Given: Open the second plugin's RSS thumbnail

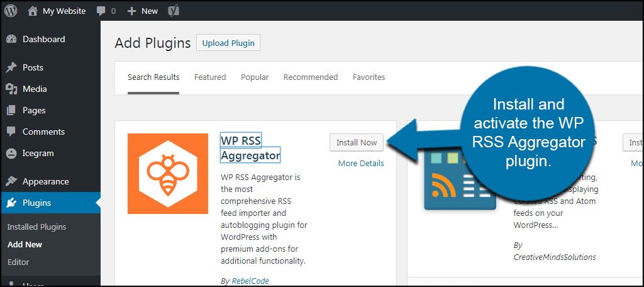Looking at the screenshot, I should 460,181.
